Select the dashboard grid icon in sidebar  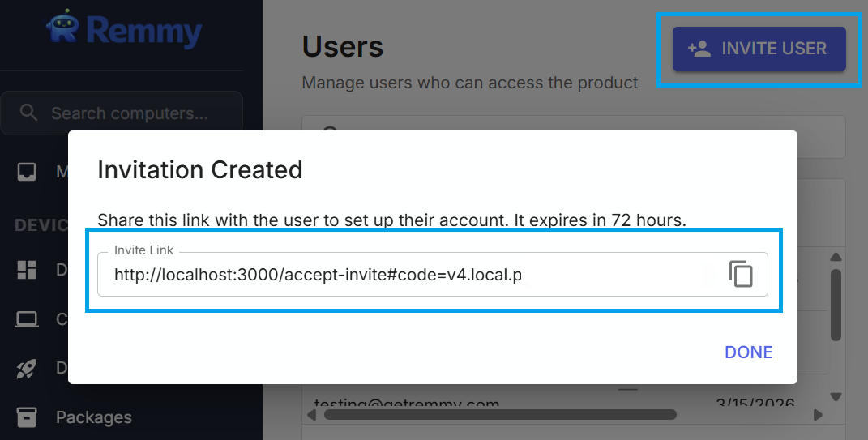click(27, 271)
